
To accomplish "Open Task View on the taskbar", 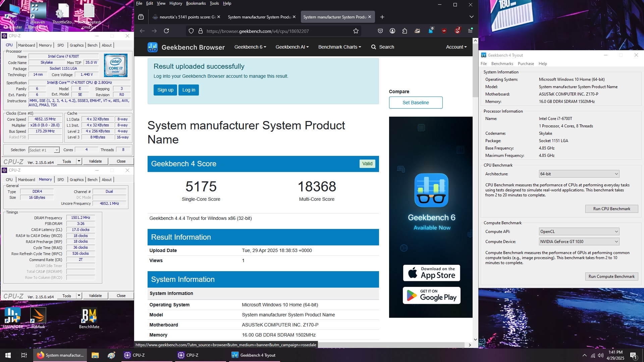I will [24, 355].
